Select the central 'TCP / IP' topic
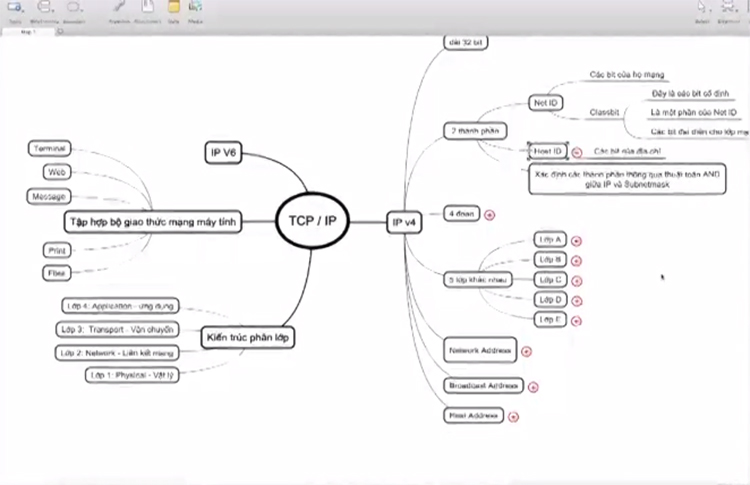This screenshot has height=485, width=750. pos(312,219)
